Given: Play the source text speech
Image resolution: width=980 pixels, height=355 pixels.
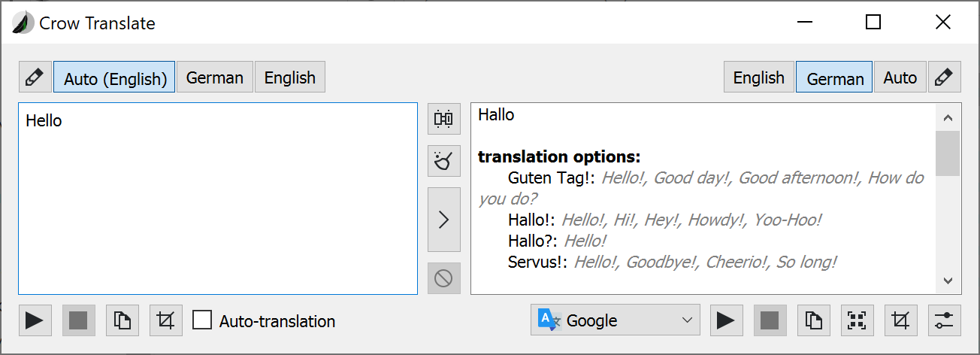Looking at the screenshot, I should point(34,321).
